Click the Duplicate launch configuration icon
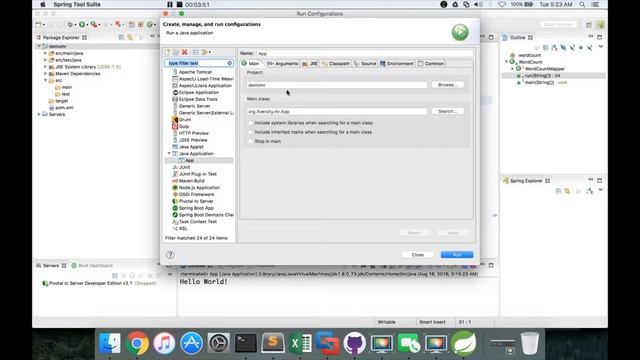Screen dimensions: 640x360 (x=176, y=52)
